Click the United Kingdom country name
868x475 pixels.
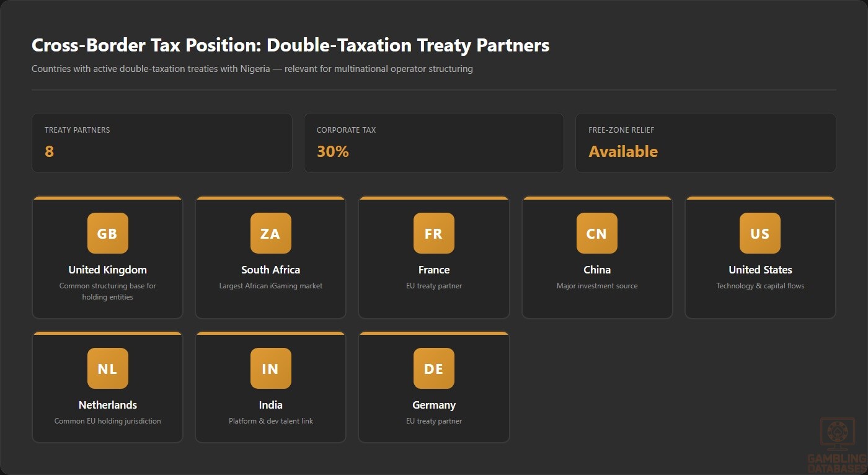(107, 270)
